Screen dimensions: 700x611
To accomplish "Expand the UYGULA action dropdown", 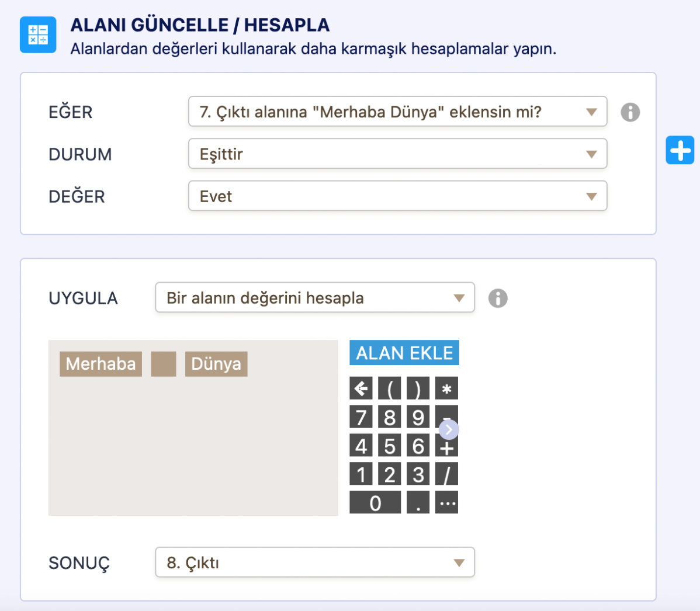I will [314, 298].
